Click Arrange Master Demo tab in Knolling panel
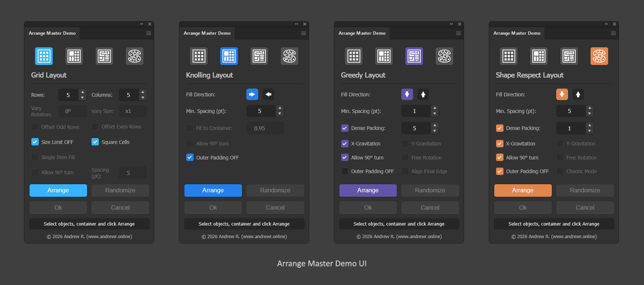The height and width of the screenshot is (285, 644). coord(207,33)
